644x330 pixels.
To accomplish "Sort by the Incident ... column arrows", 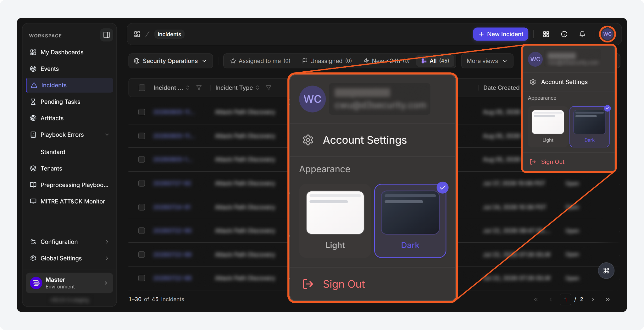I will (x=188, y=88).
